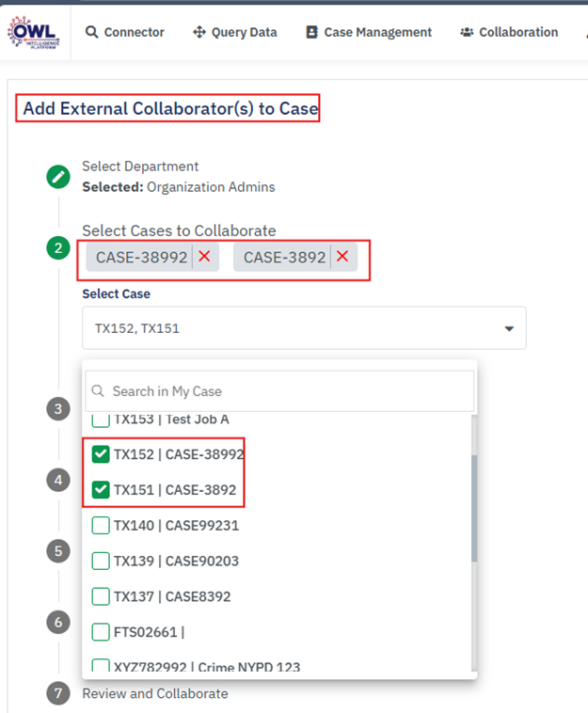Image resolution: width=588 pixels, height=713 pixels.
Task: Click the Query Data move icon
Action: (x=199, y=32)
